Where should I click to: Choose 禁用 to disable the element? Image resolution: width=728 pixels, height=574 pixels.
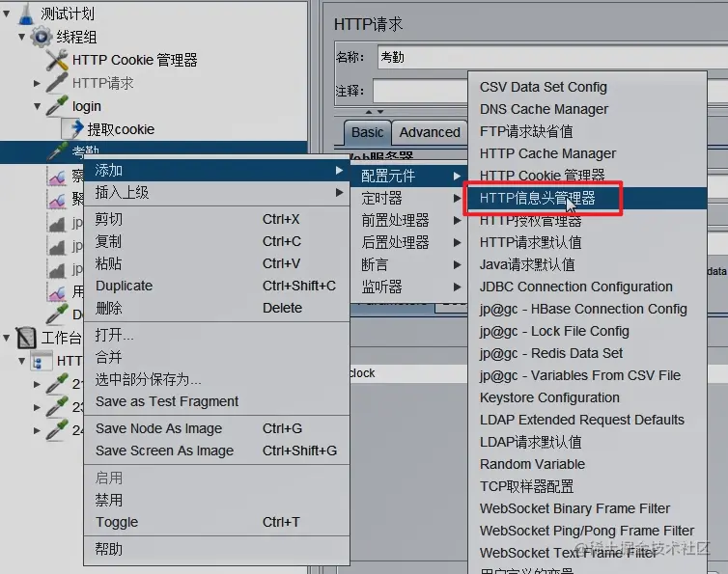(216, 500)
